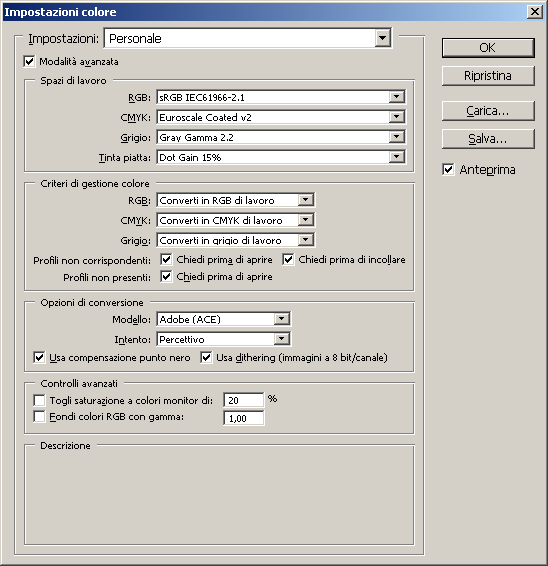Toggle the Anteprima preview checkbox

point(448,169)
